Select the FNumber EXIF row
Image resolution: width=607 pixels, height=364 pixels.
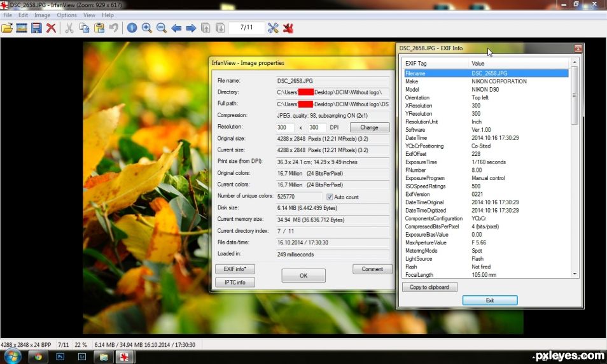tap(486, 170)
